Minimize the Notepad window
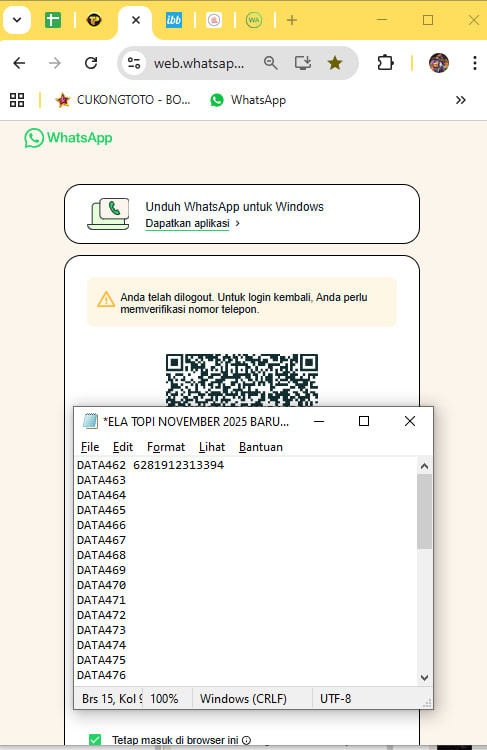Screen dimensions: 487x750 [x=319, y=421]
